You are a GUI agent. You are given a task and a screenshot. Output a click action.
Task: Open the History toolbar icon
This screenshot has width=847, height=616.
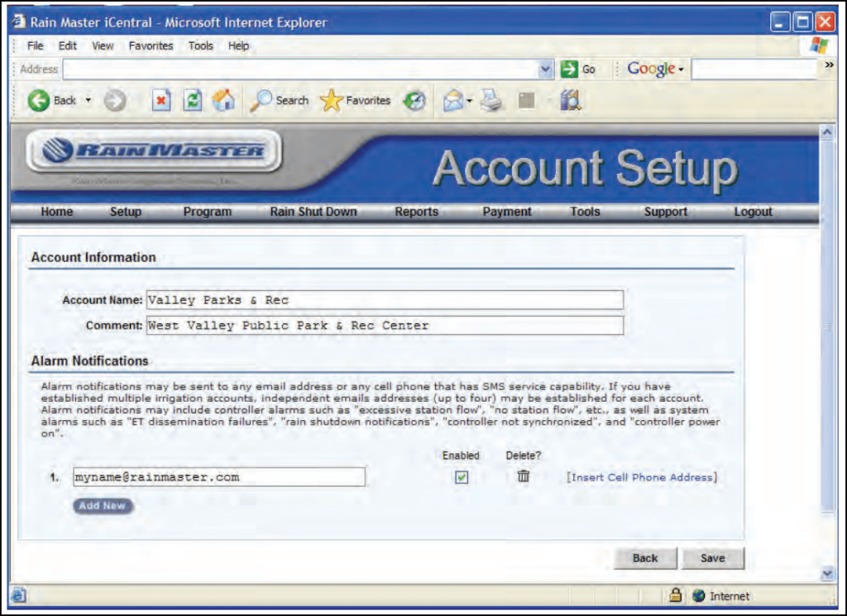414,100
